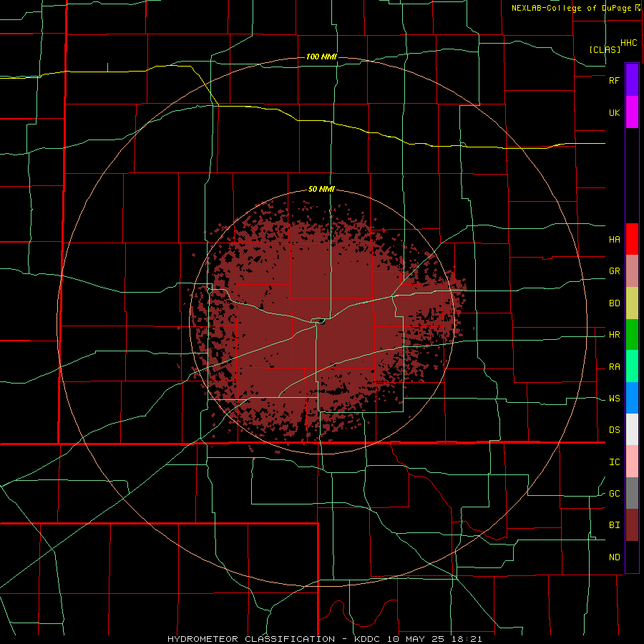644x644 pixels.
Task: Click the [CLAS] units label
Action: (x=605, y=49)
